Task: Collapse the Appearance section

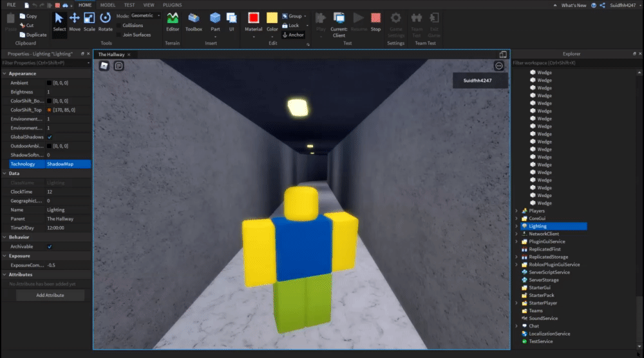Action: (x=5, y=73)
